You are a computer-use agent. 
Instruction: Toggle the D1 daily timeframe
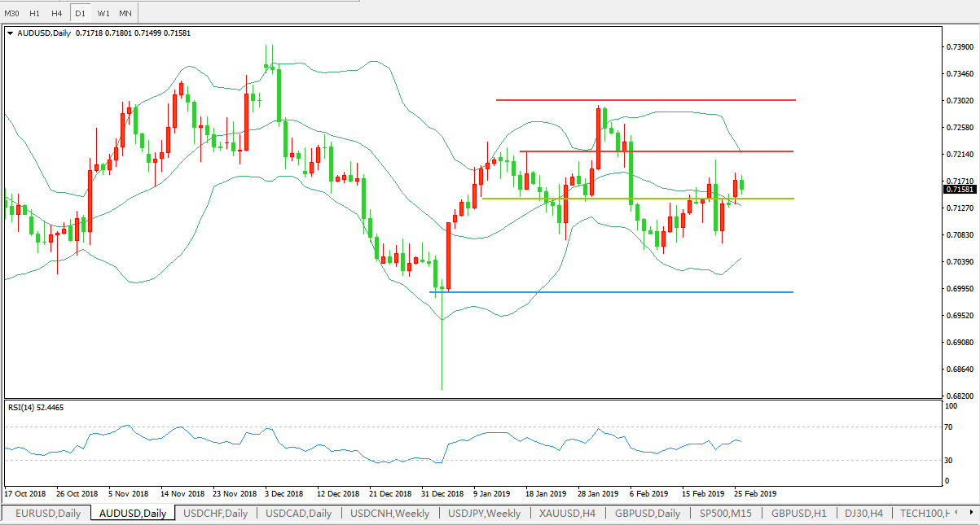pos(80,14)
